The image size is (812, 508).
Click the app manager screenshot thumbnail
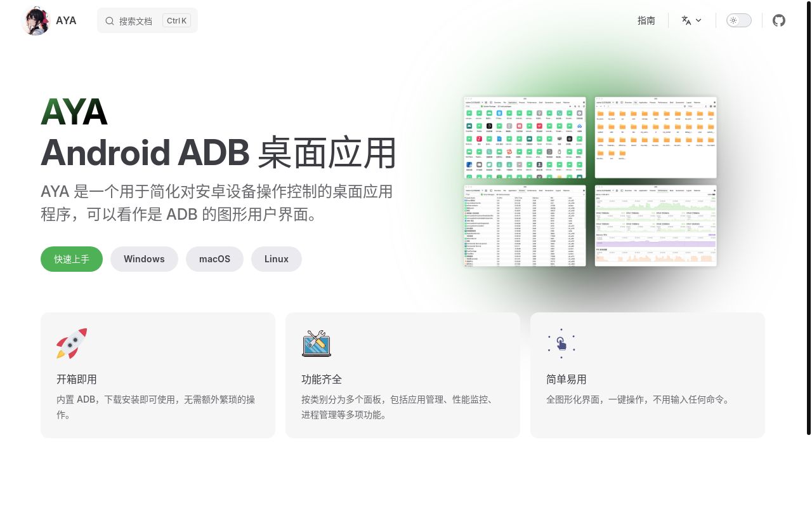point(525,137)
